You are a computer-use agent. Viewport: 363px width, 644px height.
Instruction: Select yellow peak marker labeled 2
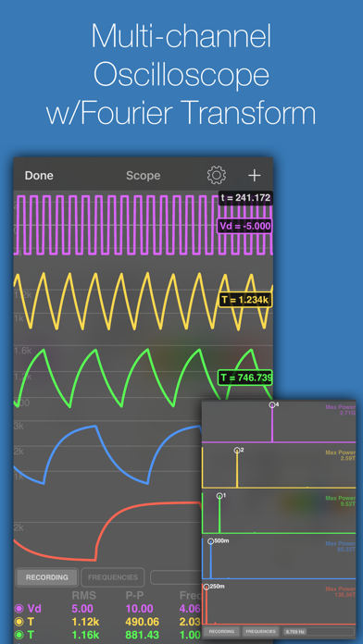237,451
